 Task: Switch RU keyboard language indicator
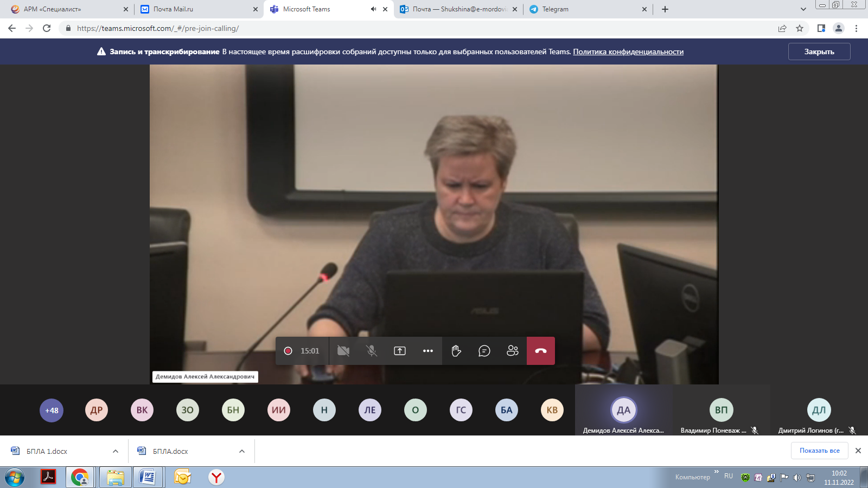[729, 476]
